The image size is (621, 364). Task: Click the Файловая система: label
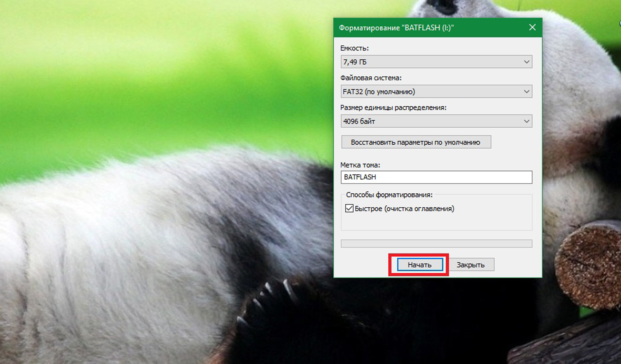[x=371, y=78]
